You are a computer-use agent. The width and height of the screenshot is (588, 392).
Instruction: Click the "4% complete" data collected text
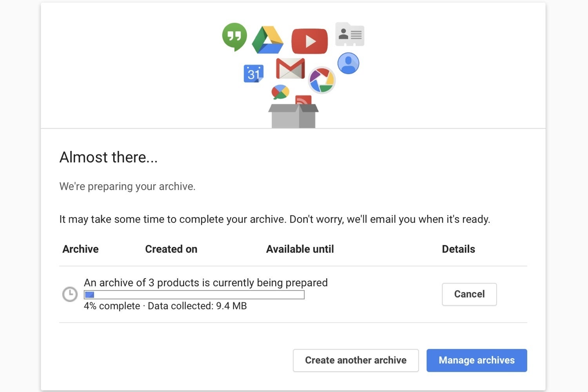165,306
